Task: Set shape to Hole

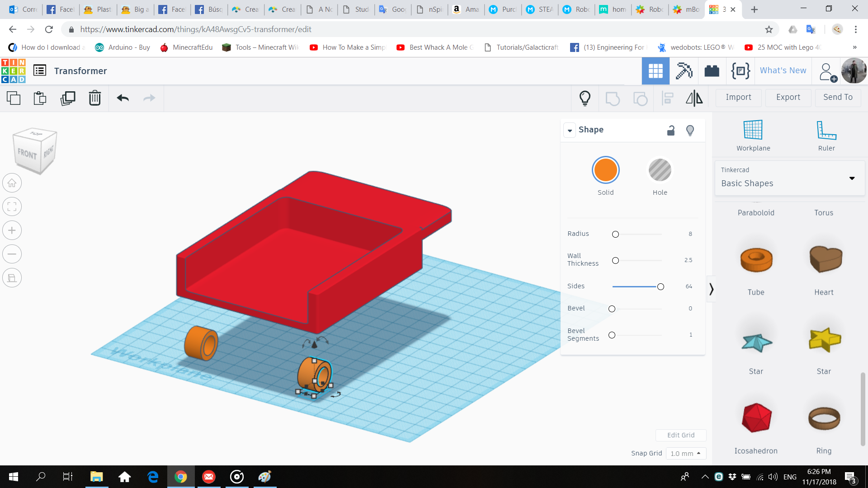Action: pos(660,170)
